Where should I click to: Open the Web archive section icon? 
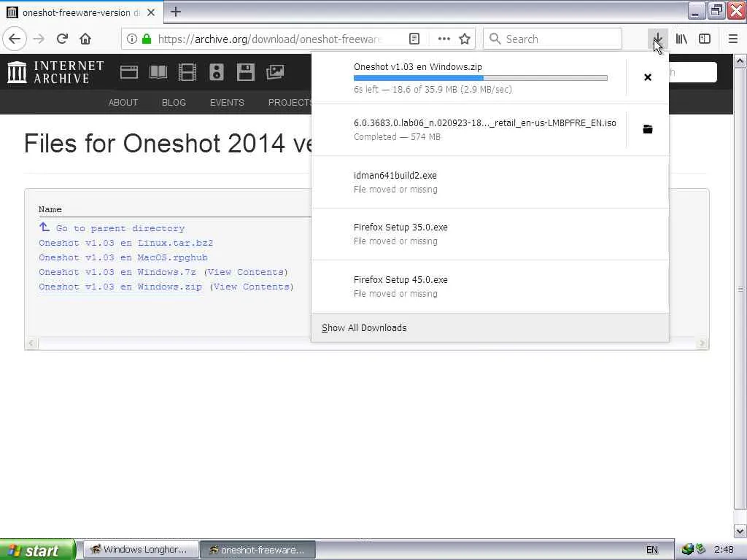(x=129, y=72)
